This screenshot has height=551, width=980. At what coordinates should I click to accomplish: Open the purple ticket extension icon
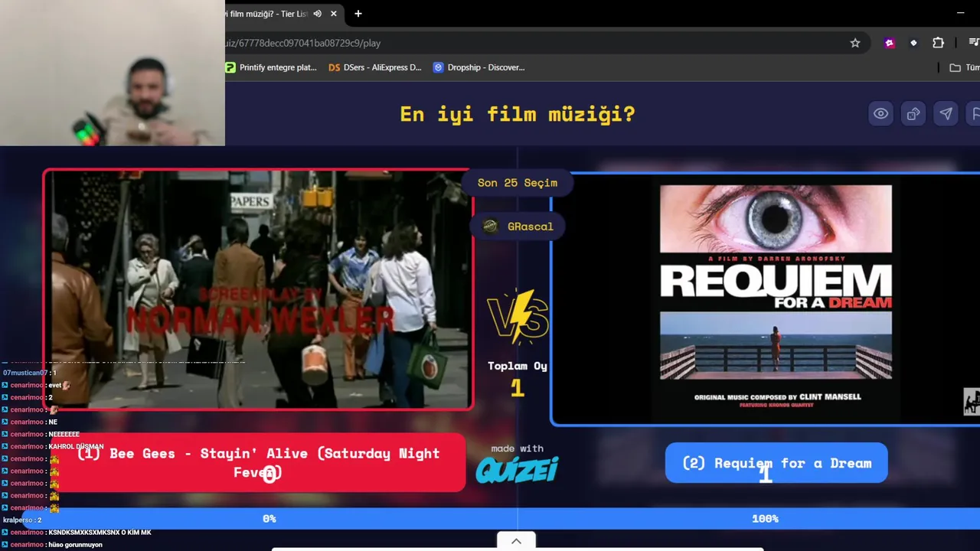pyautogui.click(x=889, y=43)
